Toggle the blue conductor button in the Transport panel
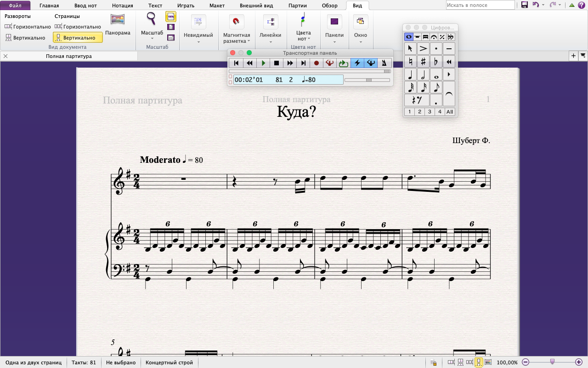Image resolution: width=588 pixels, height=368 pixels. pyautogui.click(x=370, y=63)
